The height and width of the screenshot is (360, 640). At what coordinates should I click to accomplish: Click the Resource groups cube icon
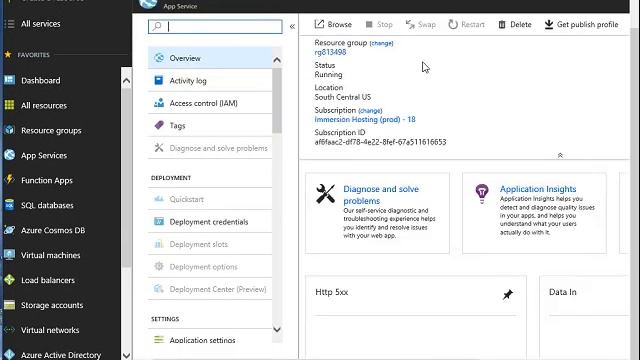tap(9, 130)
